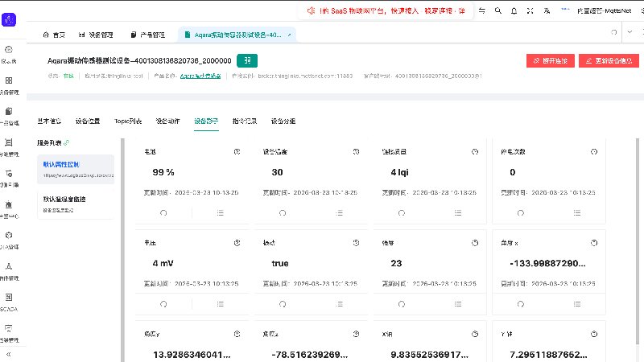This screenshot has width=644, height=362.
Task: Click the vertical scrollbar of the cards panel
Action: point(638,242)
